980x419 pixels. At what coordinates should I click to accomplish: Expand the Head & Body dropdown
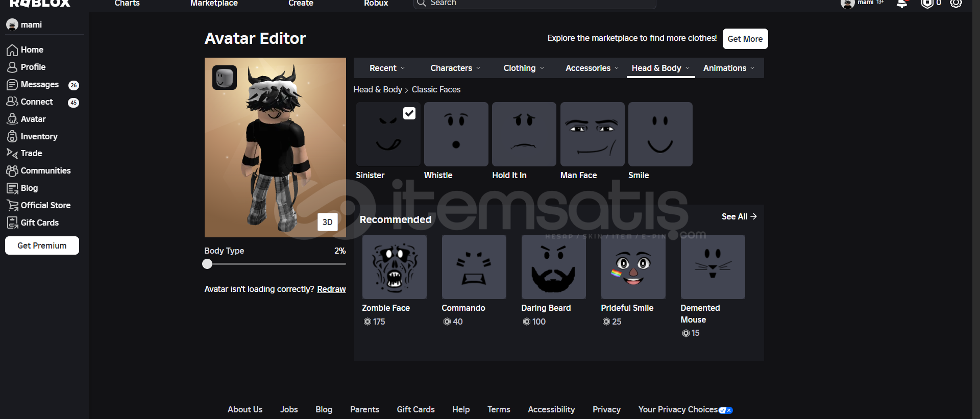pyautogui.click(x=660, y=68)
